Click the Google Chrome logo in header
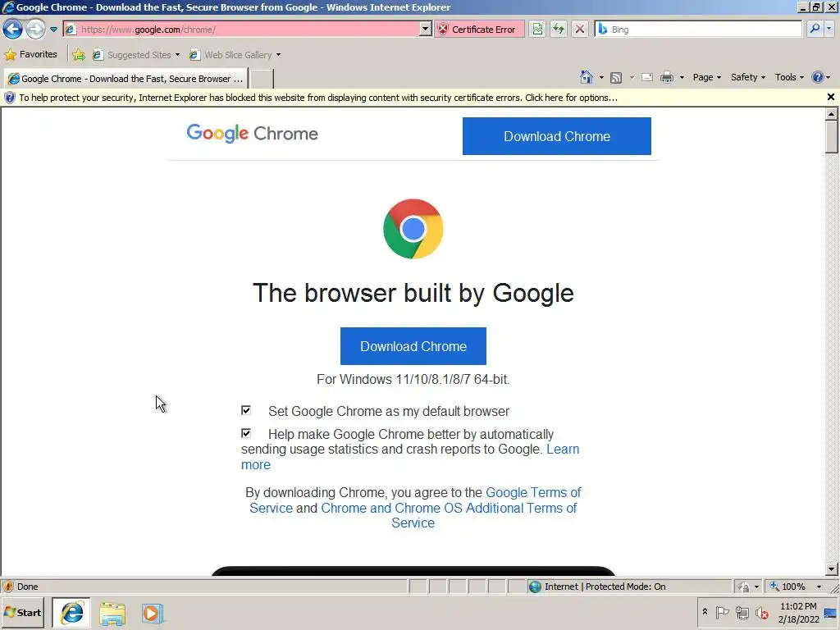Screen dimensions: 840x630 [253, 134]
